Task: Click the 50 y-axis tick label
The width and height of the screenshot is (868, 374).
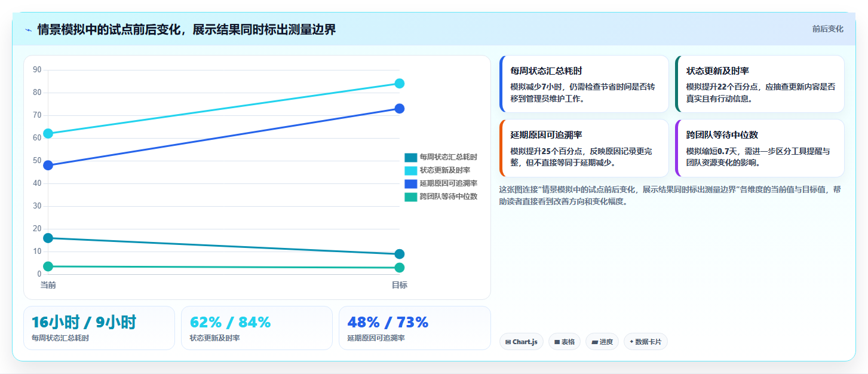Action: pos(37,161)
